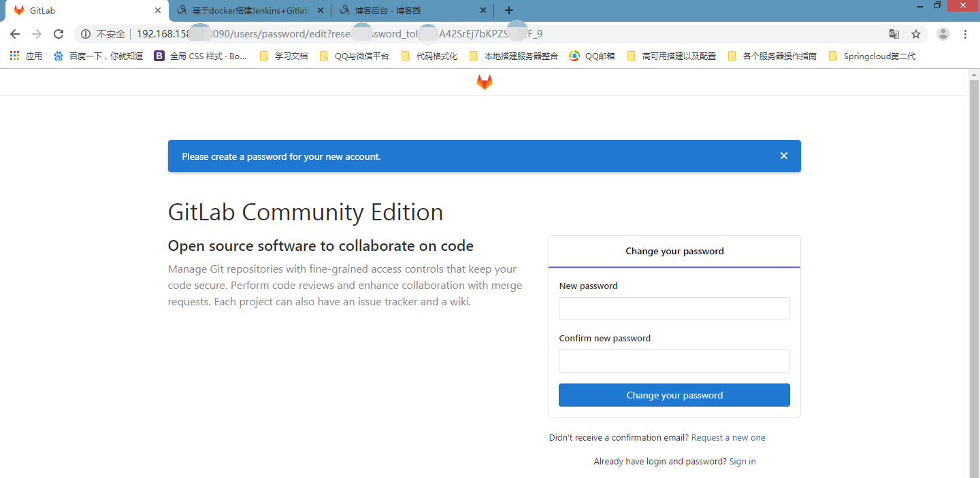
Task: Open a new tab with the plus button
Action: point(508,10)
